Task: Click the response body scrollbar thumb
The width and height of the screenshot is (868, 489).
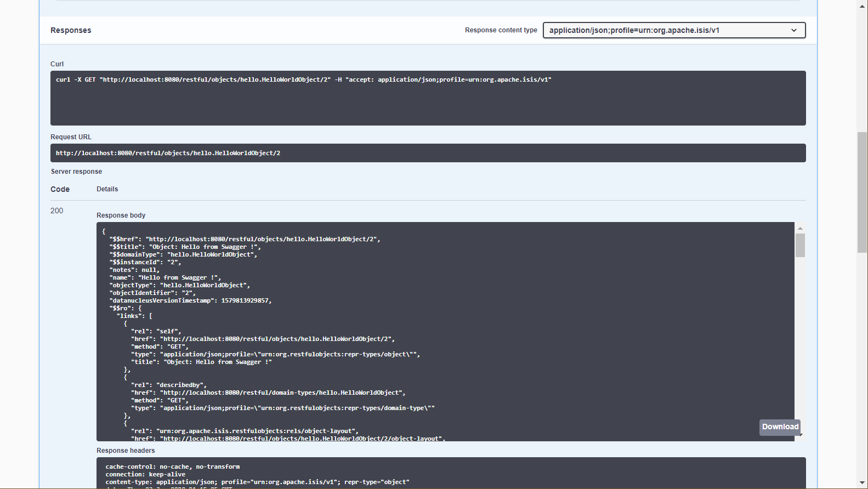Action: (800, 245)
